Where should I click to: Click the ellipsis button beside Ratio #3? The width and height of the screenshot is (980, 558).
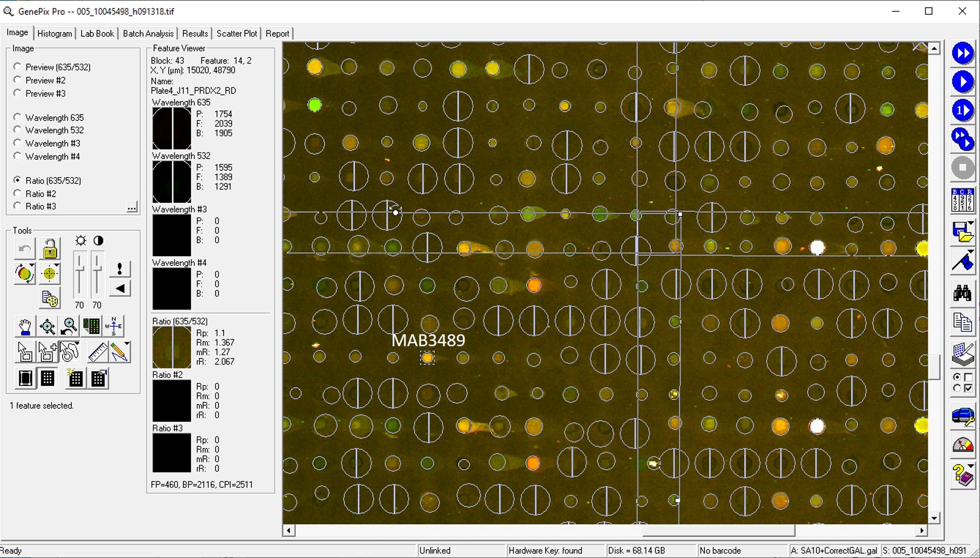pyautogui.click(x=131, y=207)
